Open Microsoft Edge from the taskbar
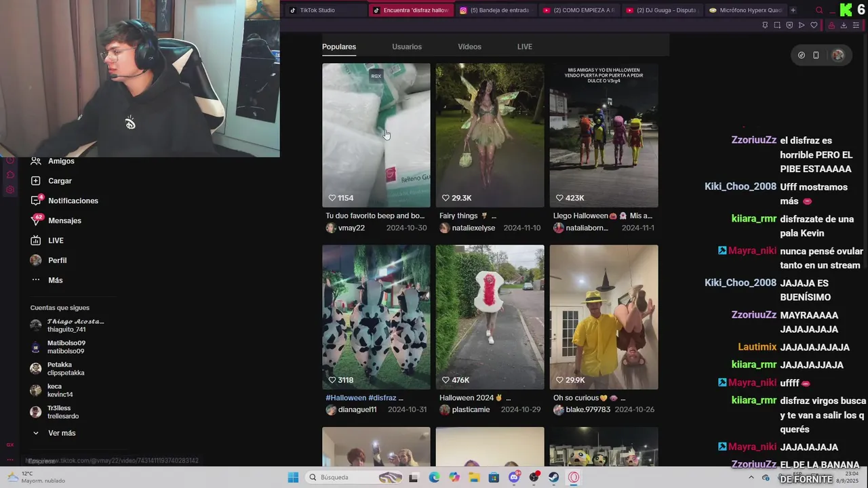 434,477
